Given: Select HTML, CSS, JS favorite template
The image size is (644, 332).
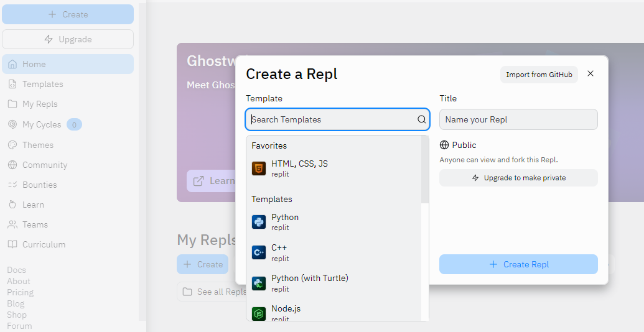Looking at the screenshot, I should point(334,168).
